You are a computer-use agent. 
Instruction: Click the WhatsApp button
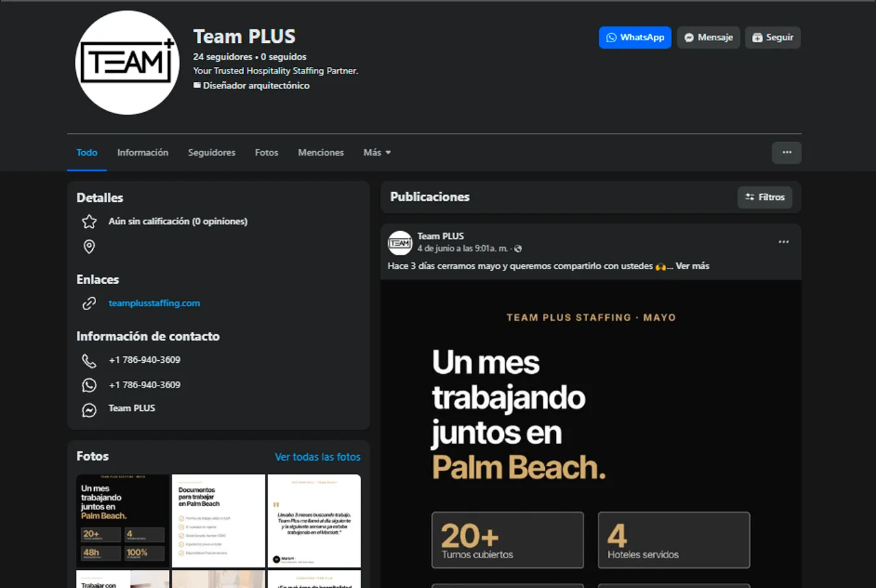(635, 38)
